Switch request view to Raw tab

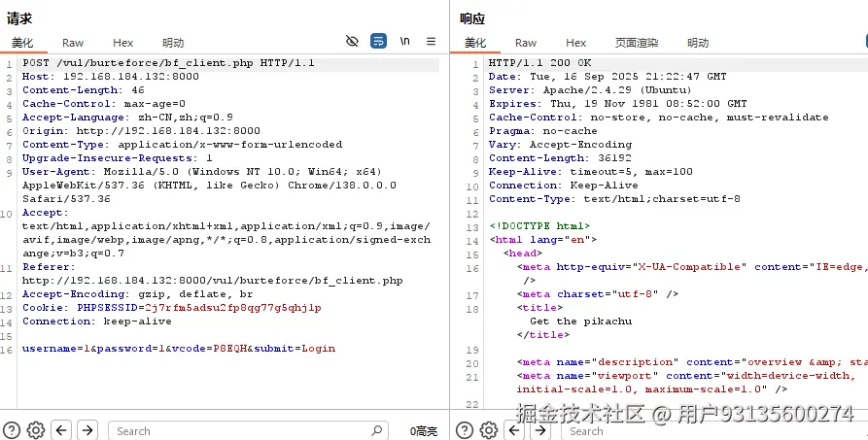point(73,43)
